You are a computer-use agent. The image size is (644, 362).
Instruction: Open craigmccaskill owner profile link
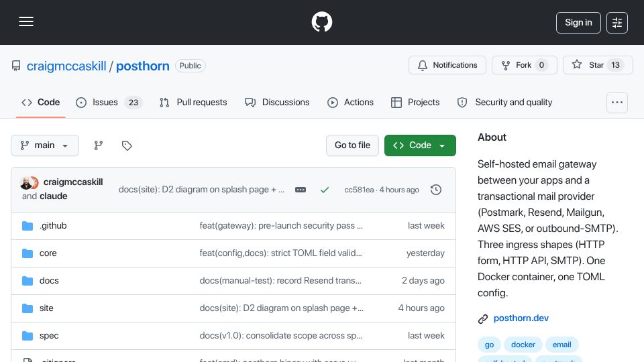pyautogui.click(x=66, y=66)
